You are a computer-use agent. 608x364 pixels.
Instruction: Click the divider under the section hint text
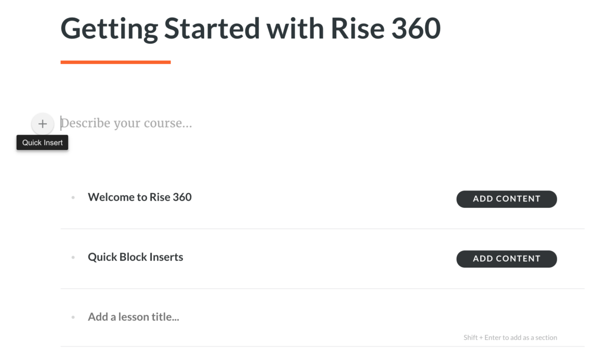click(322, 346)
